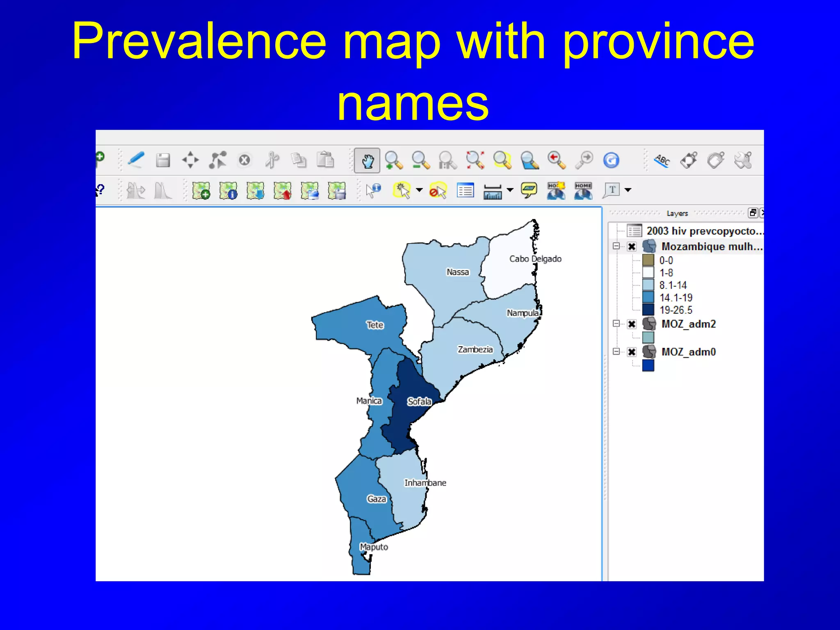Viewport: 840px width, 630px height.
Task: Open the attribute table icon
Action: [465, 190]
